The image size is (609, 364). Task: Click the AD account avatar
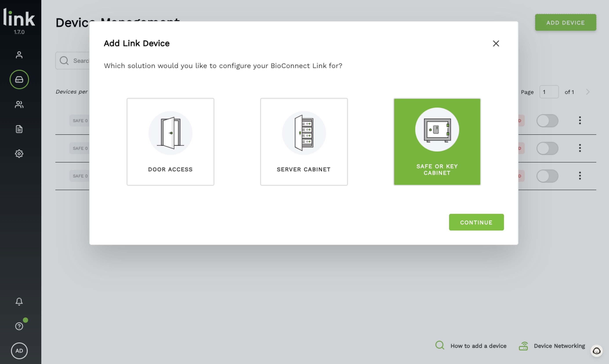pos(19,351)
